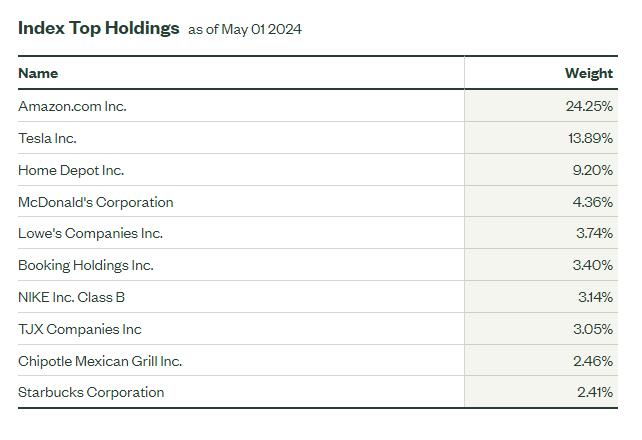Click the 2.41% Starbucks weight value
This screenshot has height=440, width=642.
pyautogui.click(x=594, y=392)
